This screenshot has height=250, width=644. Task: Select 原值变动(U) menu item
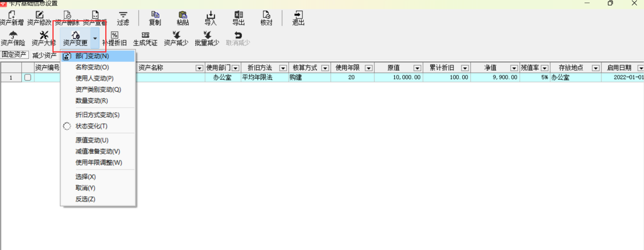(x=98, y=140)
